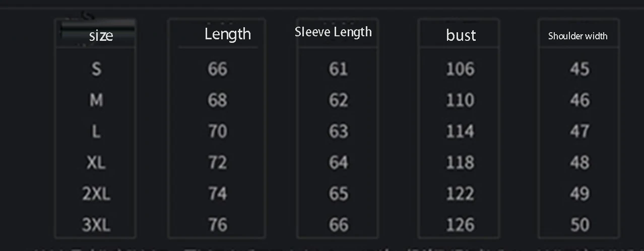The width and height of the screenshot is (644, 251).
Task: Click the 3XL size label
Action: (x=96, y=225)
